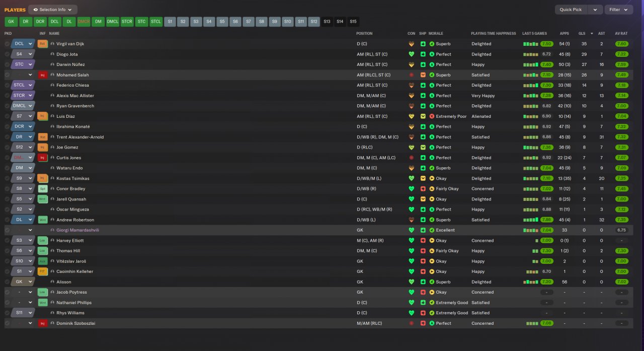The width and height of the screenshot is (644, 351).
Task: Sort by Playing Time Happiness column header
Action: click(494, 33)
